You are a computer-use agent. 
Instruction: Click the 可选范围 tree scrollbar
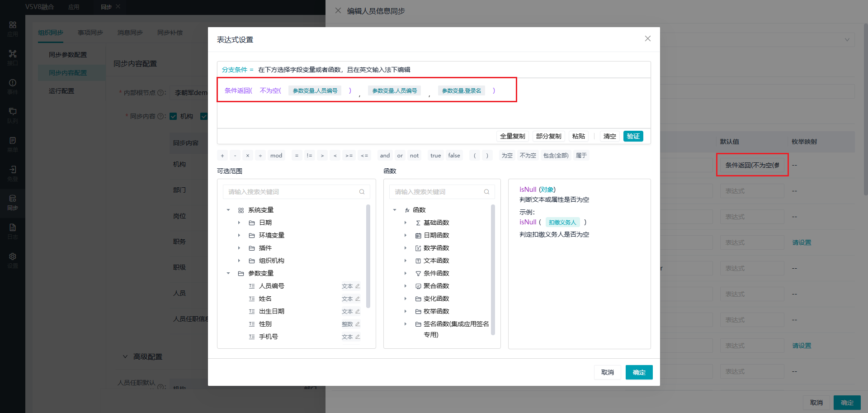(x=368, y=256)
